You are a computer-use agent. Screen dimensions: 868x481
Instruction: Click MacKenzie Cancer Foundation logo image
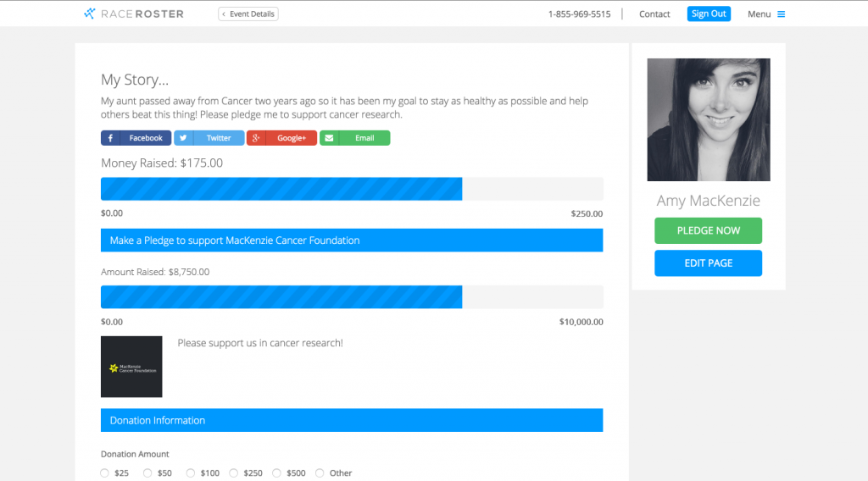(x=131, y=367)
